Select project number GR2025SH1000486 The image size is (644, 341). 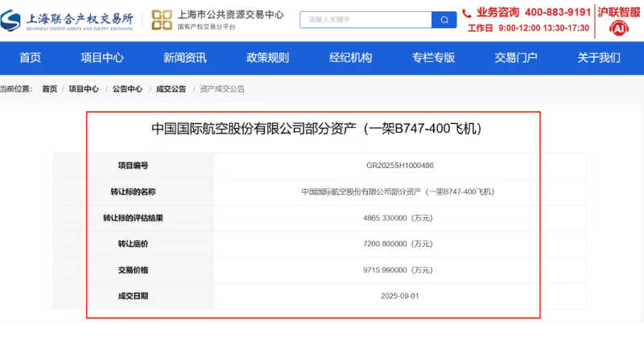(399, 166)
